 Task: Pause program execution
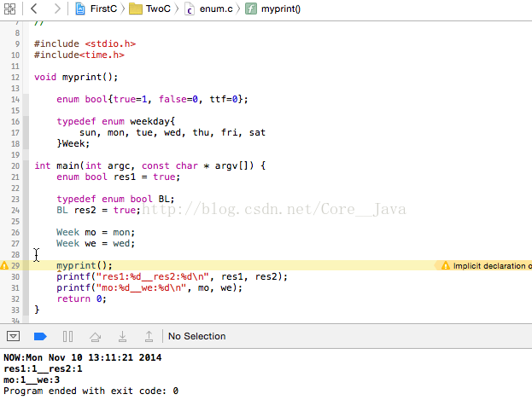tap(67, 337)
